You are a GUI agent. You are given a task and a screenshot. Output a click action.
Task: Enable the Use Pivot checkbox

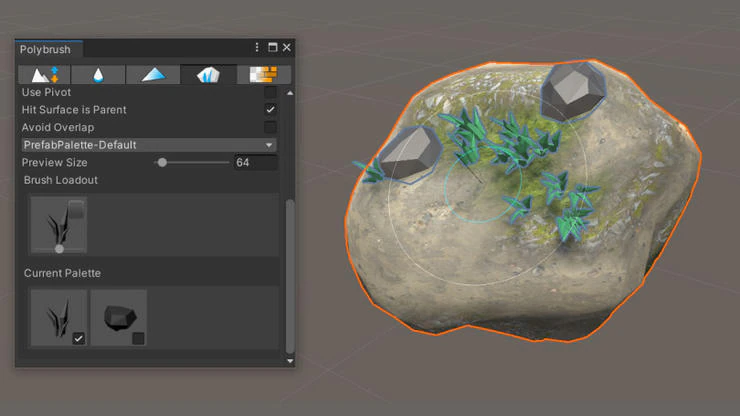pos(270,92)
